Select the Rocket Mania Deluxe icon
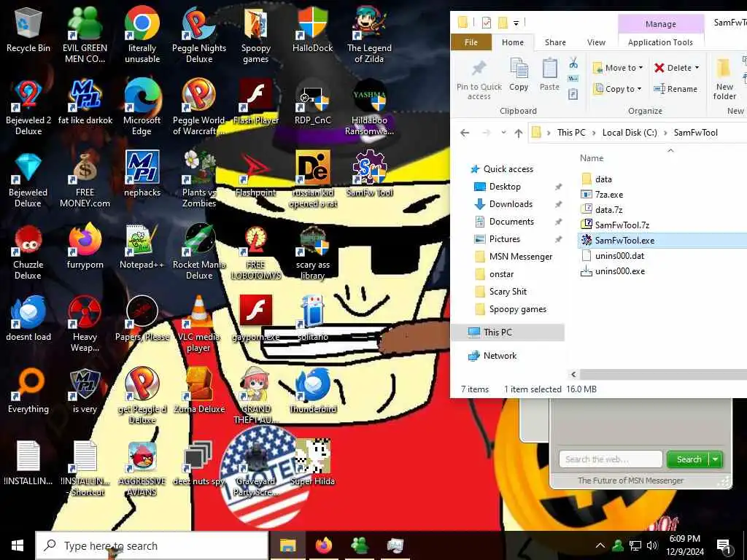The width and height of the screenshot is (747, 560). click(199, 252)
